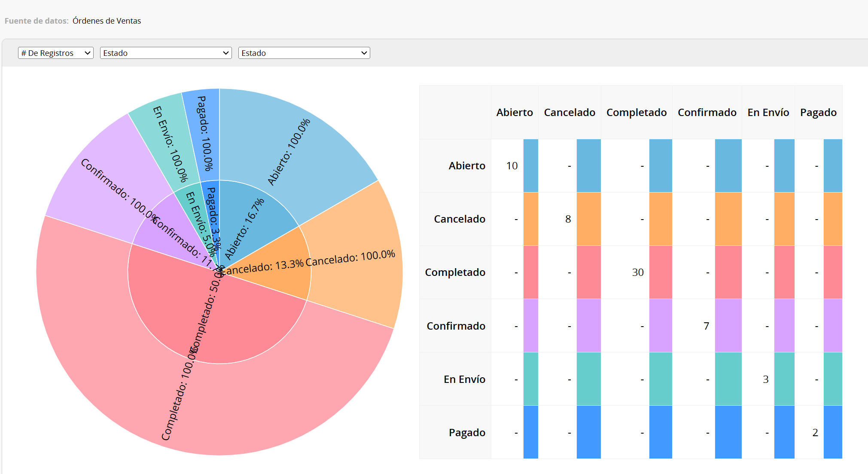Click the 'Órdenes de Ventas' data source text
868x474 pixels.
tap(107, 21)
